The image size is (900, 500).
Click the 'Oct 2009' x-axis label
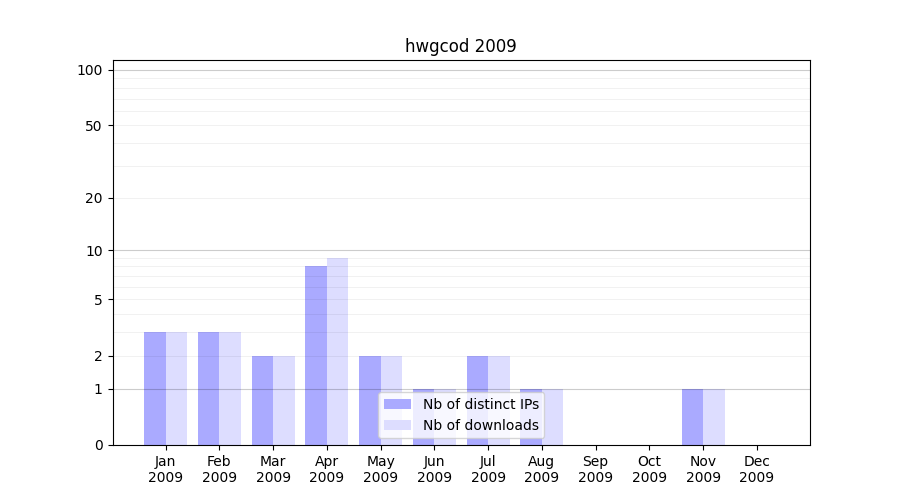click(649, 469)
